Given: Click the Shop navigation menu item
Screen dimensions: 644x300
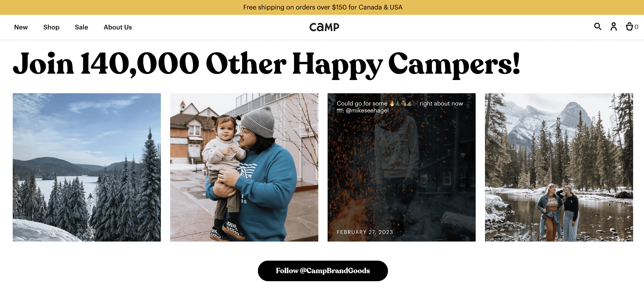Looking at the screenshot, I should [51, 27].
